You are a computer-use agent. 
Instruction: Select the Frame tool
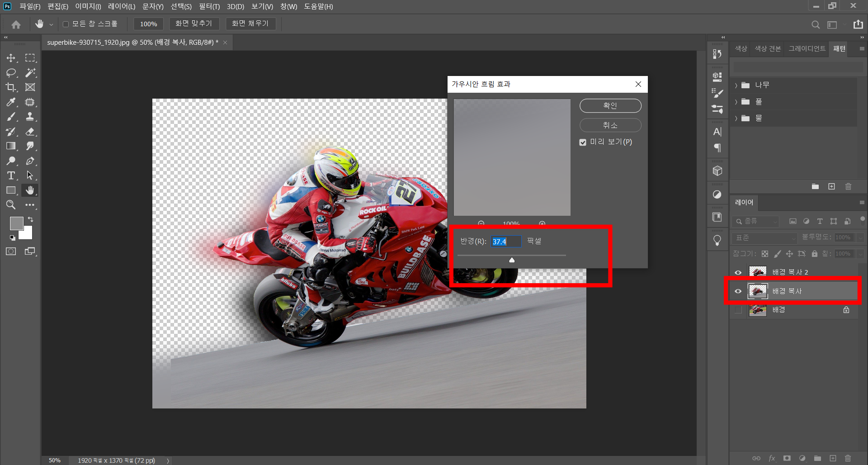(x=30, y=87)
